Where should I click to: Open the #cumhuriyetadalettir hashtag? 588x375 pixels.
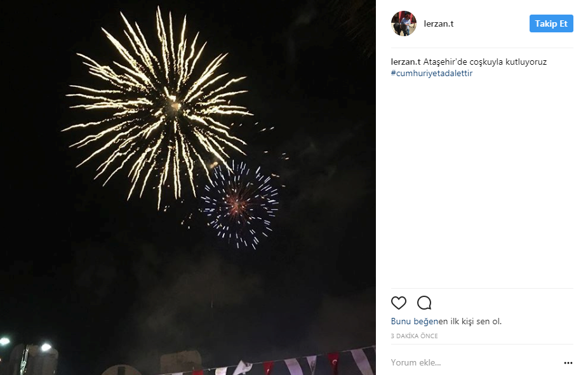(432, 73)
